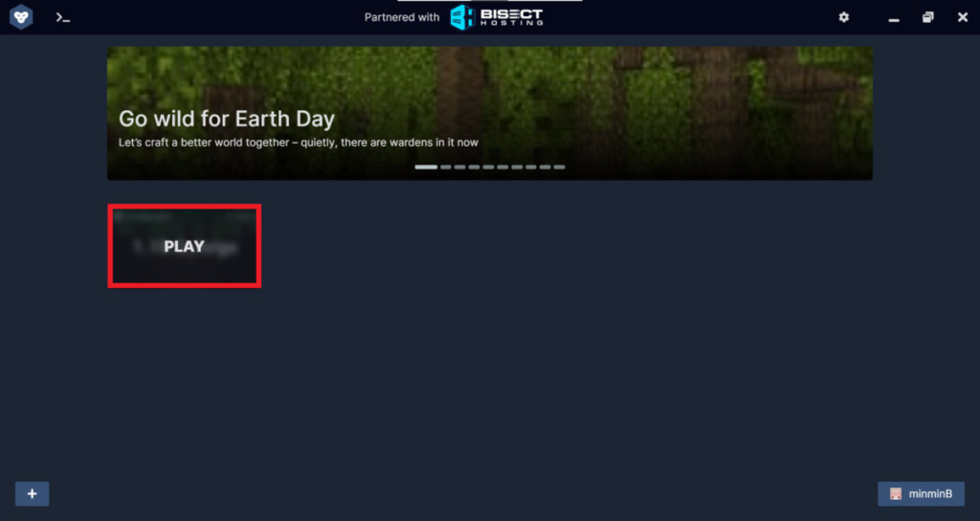This screenshot has height=521, width=980.
Task: Click the GDLauncher gorilla logo icon
Action: 21,17
